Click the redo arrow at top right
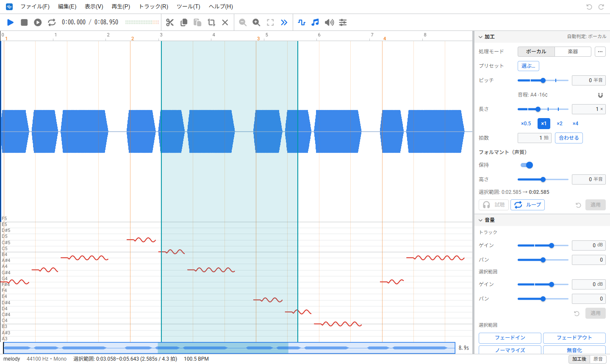The height and width of the screenshot is (364, 610). tap(601, 7)
